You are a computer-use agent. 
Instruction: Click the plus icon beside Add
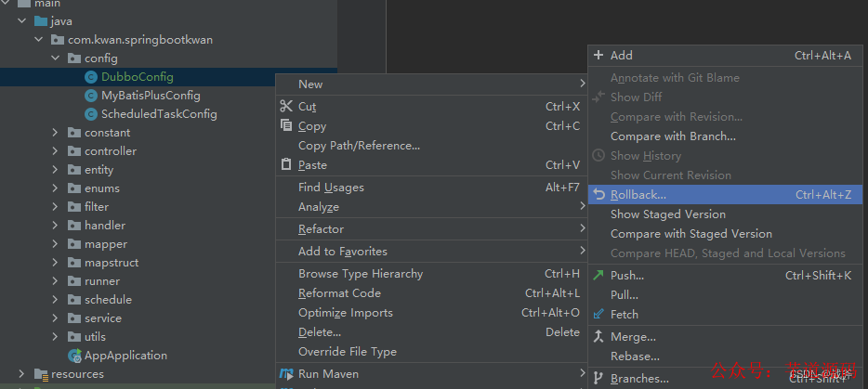click(x=598, y=55)
